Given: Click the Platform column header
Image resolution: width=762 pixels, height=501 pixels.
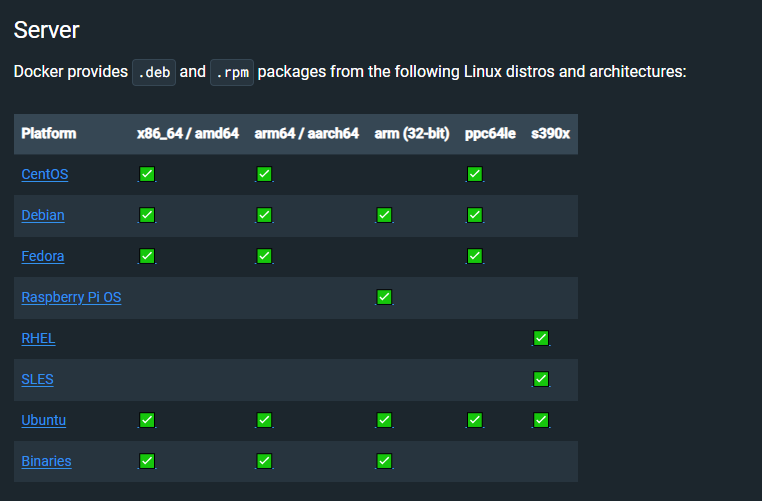Looking at the screenshot, I should click(49, 134).
